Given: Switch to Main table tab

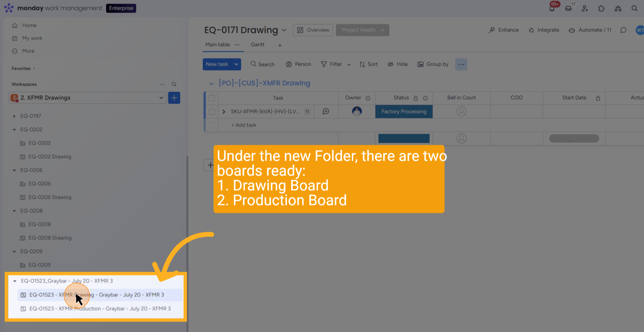Looking at the screenshot, I should (x=218, y=45).
